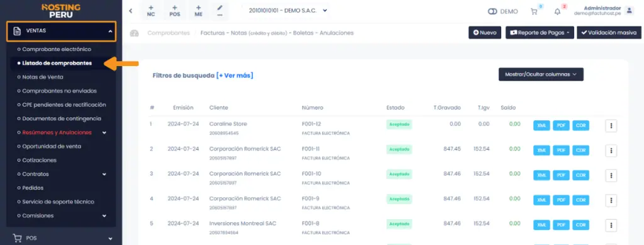
Task: Download PDF for F001-10
Action: pyautogui.click(x=561, y=176)
